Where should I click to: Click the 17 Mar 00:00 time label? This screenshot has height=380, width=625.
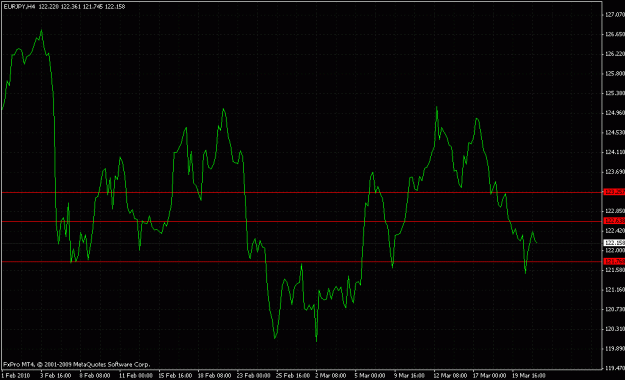489,375
